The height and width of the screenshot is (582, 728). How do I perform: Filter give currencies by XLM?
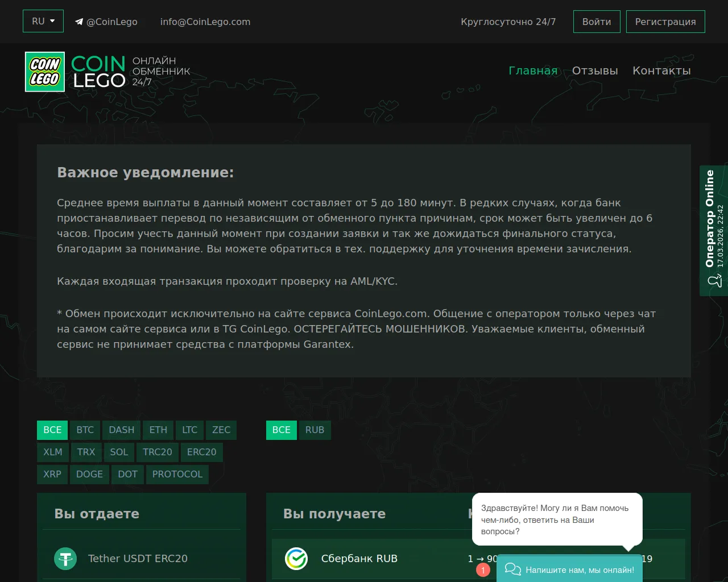click(x=53, y=452)
